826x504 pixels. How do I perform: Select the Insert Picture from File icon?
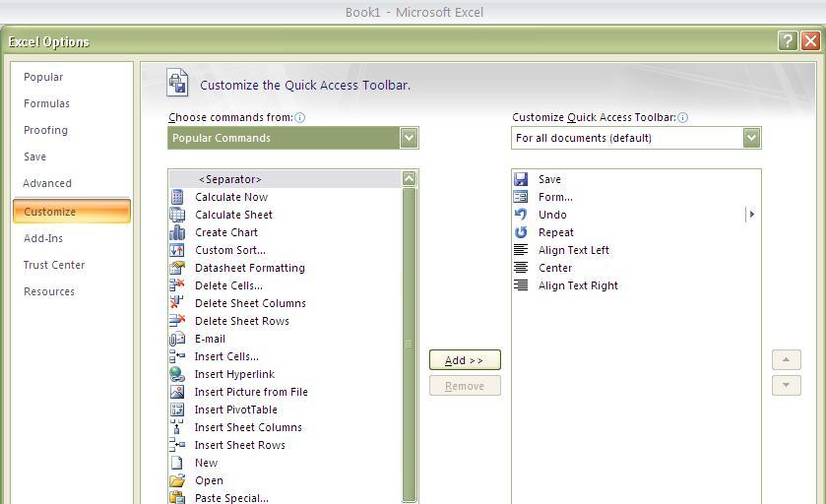pos(177,392)
